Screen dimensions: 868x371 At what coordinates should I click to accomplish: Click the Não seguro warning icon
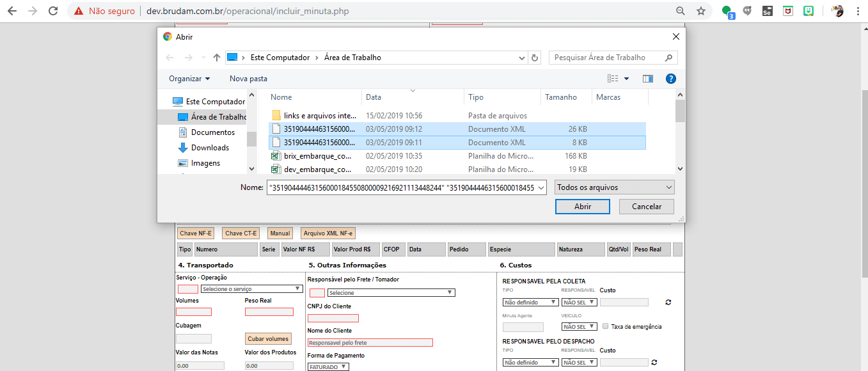coord(79,11)
